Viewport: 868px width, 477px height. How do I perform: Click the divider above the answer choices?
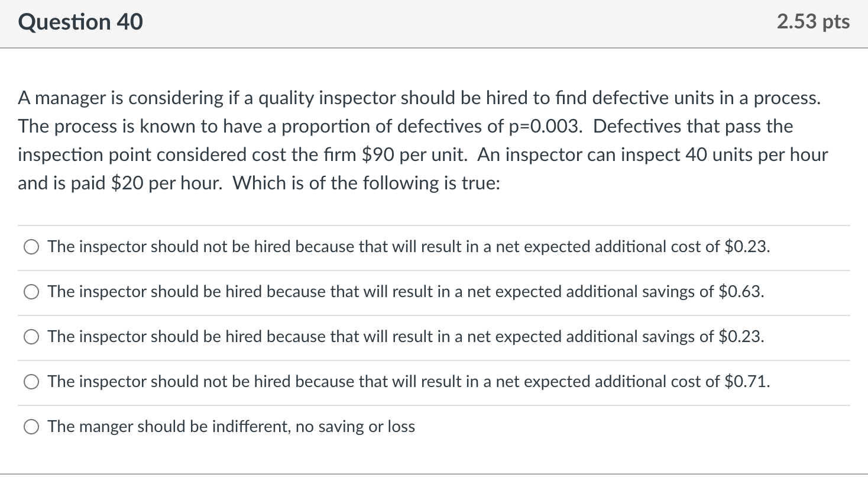tap(434, 224)
